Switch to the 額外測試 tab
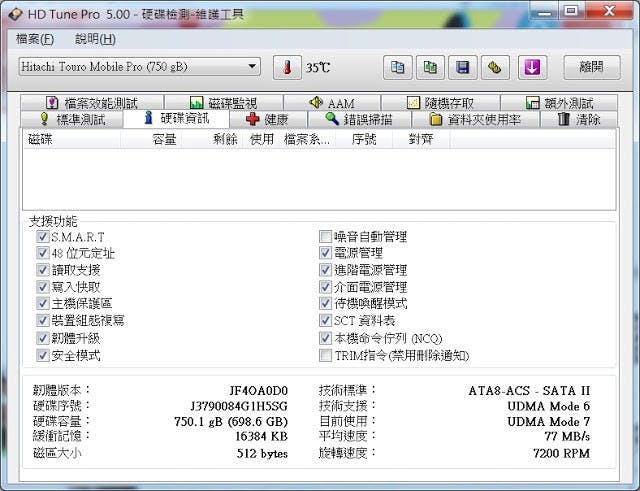Image resolution: width=640 pixels, height=491 pixels. [x=559, y=103]
